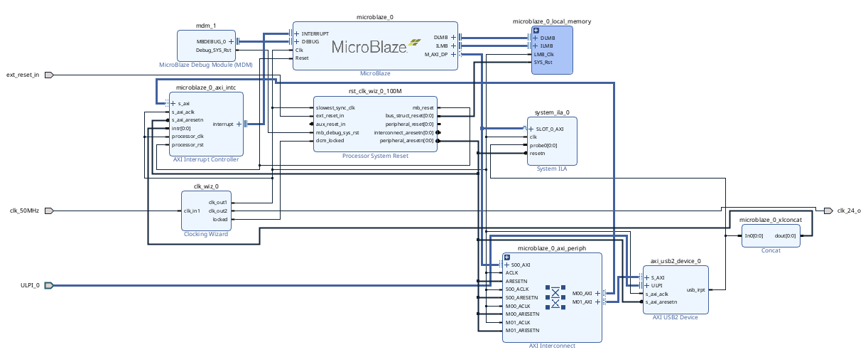Click the AXI Interrupt Controller label
The width and height of the screenshot is (868, 362).
(206, 159)
